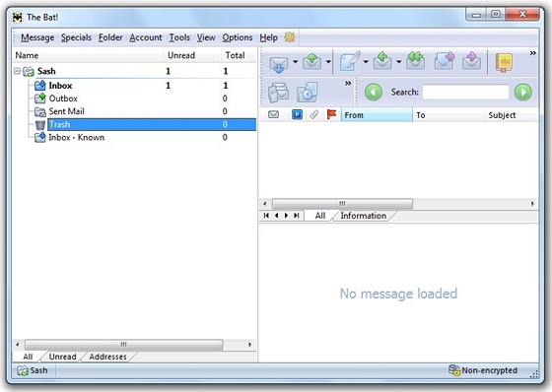Select the Inbox folder
The width and height of the screenshot is (552, 392).
tap(60, 86)
